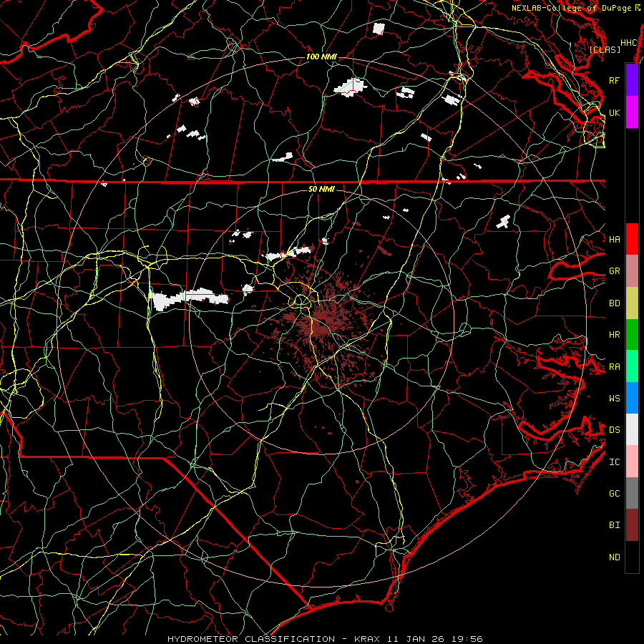The height and width of the screenshot is (644, 644).
Task: Click the RA legend label
Action: tap(614, 367)
